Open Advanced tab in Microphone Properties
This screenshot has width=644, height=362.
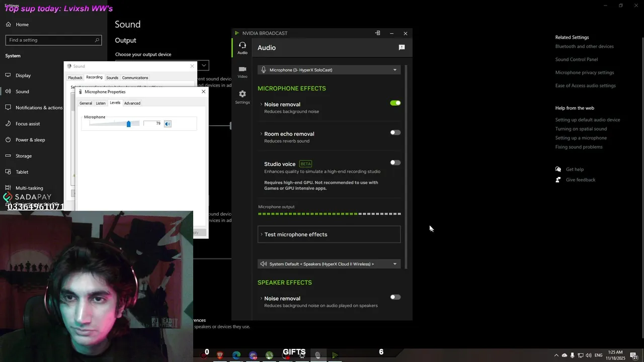132,103
